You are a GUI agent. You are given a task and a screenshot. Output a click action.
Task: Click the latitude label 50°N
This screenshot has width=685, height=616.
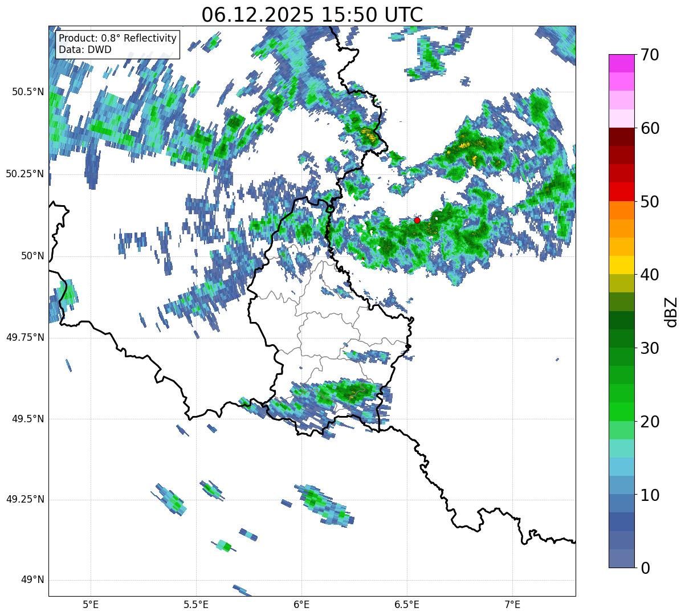pyautogui.click(x=32, y=256)
